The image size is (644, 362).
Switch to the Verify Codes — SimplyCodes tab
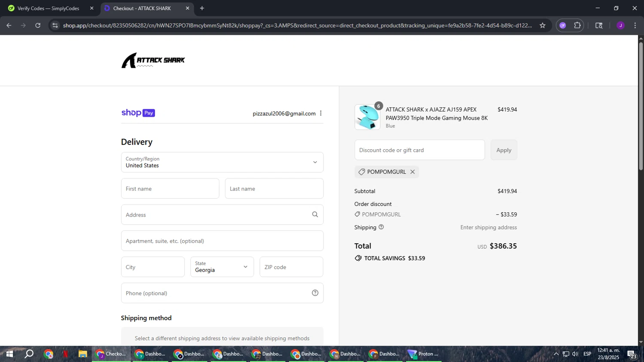pos(49,8)
